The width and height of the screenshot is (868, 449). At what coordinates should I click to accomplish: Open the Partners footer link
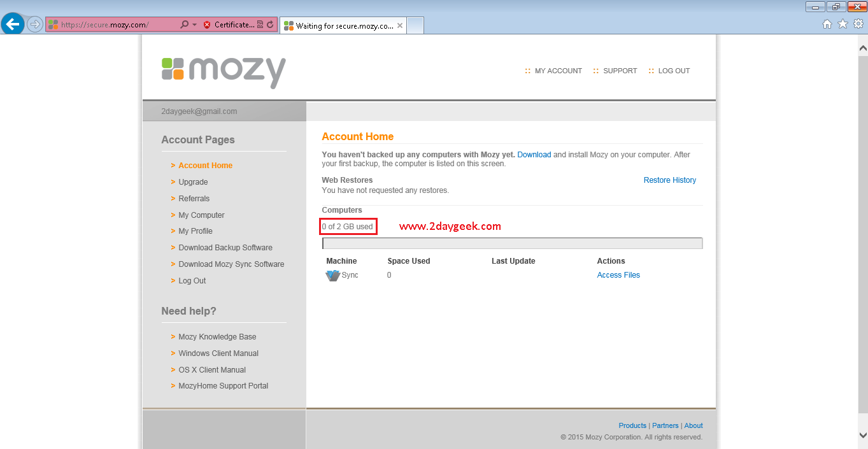(665, 425)
